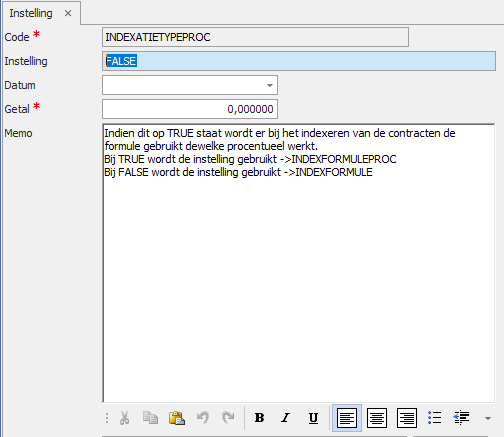Click the Code field INDEXATIETYPEPROC
The image size is (504, 437).
click(255, 37)
